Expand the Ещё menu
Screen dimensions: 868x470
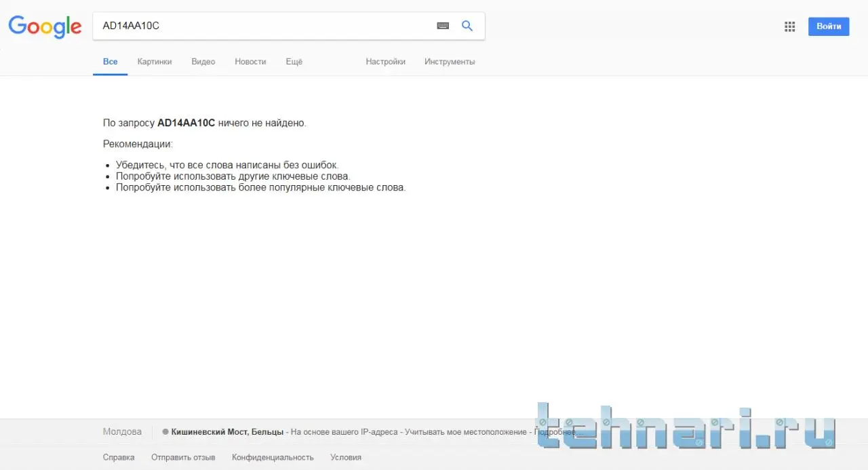point(294,62)
